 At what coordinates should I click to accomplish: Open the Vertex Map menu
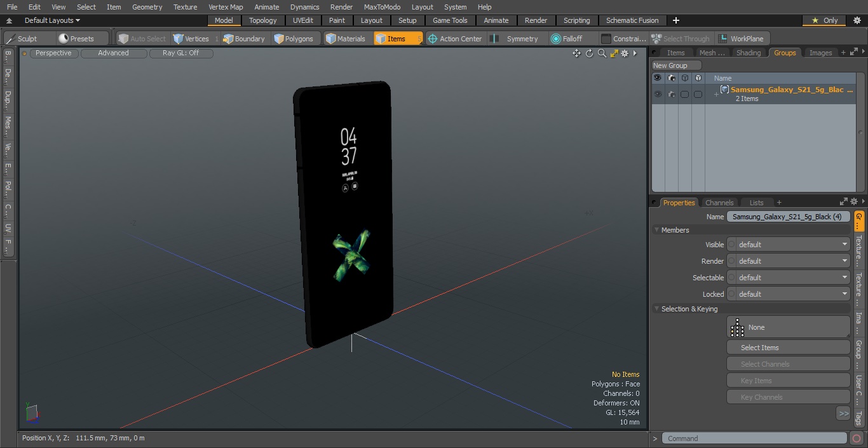(x=226, y=7)
